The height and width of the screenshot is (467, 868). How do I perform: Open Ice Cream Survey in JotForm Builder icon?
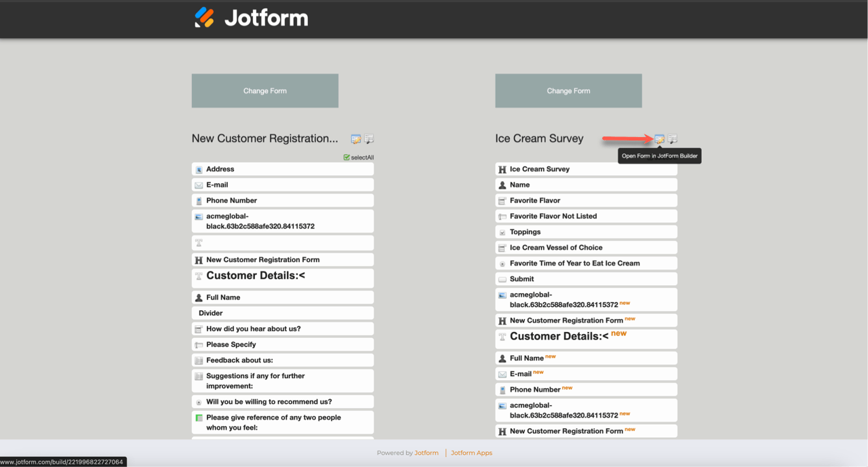point(659,139)
